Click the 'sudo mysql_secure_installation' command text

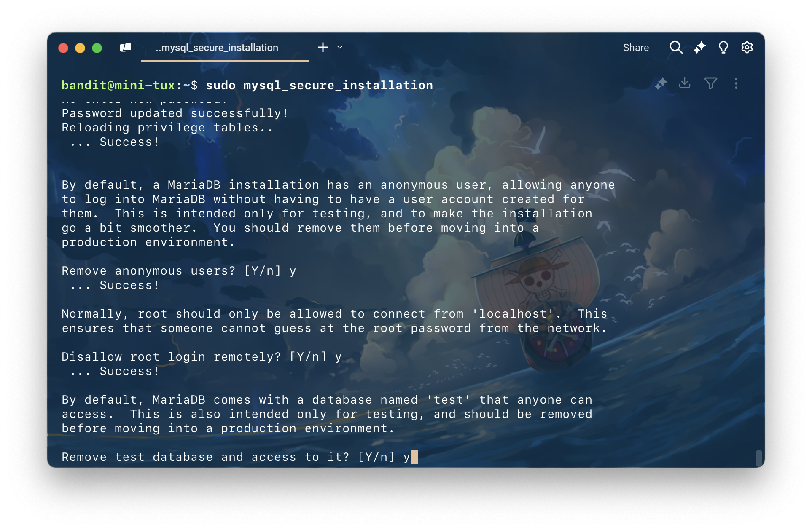point(320,85)
